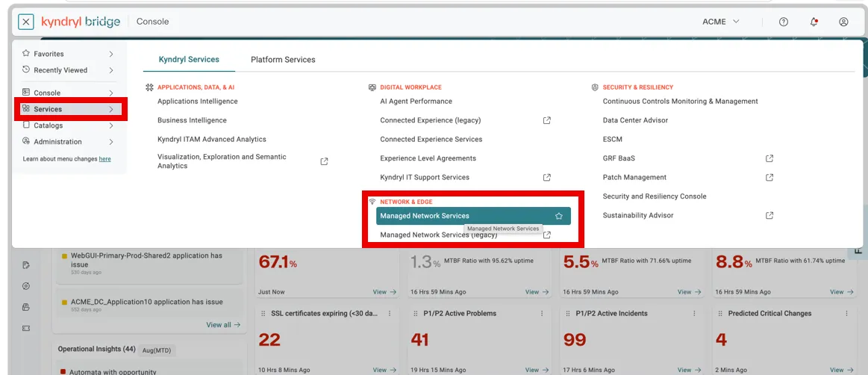
Task: View details of P1/P2 Active Incidents card
Action: (689, 370)
